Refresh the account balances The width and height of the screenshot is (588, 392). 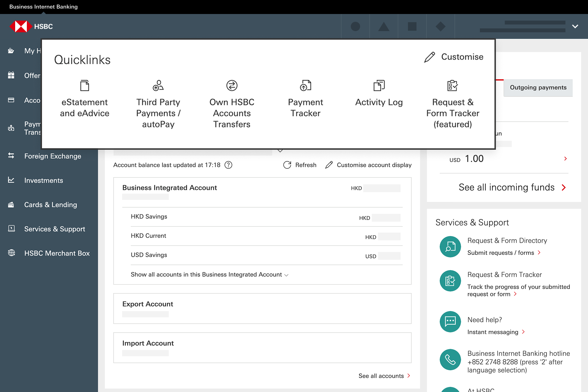(300, 165)
